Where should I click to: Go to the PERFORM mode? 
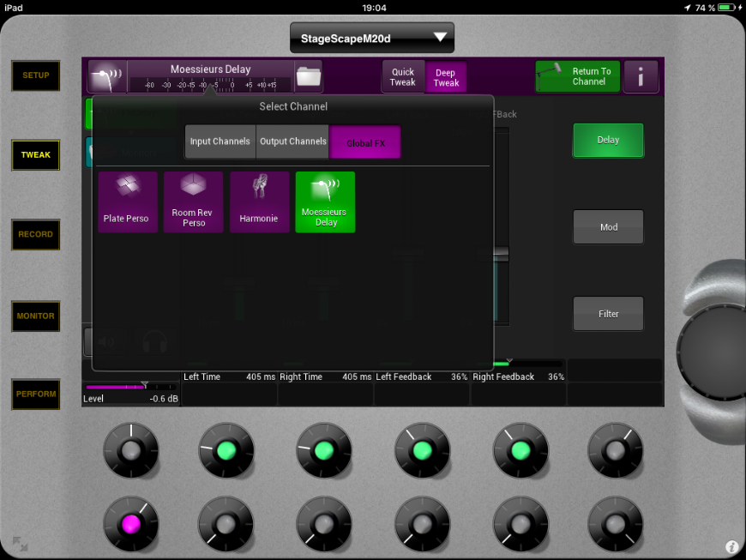[36, 394]
